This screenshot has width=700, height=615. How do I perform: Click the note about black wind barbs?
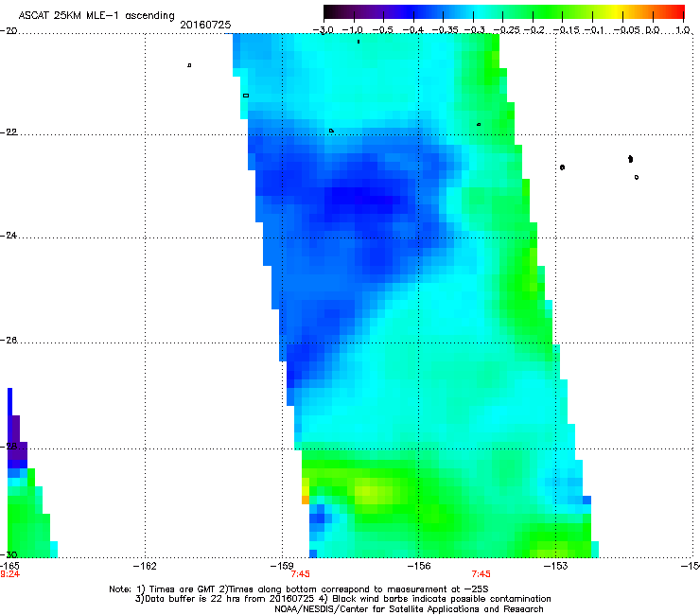coord(436,599)
